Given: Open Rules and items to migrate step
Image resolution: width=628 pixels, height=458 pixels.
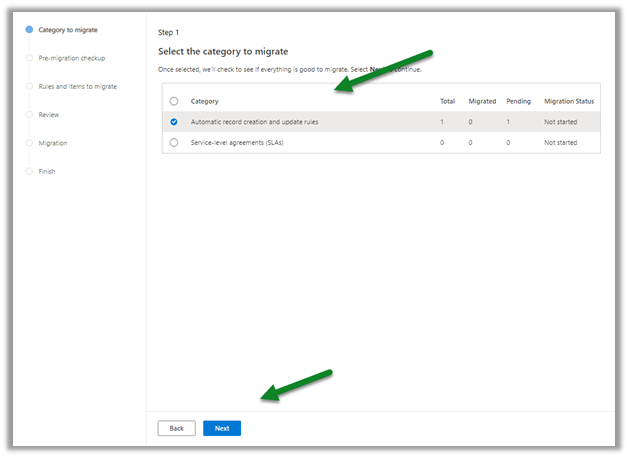Looking at the screenshot, I should [77, 86].
